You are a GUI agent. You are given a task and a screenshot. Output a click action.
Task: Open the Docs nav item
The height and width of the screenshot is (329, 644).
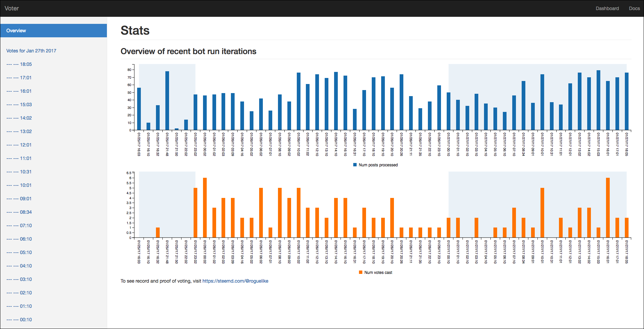tap(634, 8)
